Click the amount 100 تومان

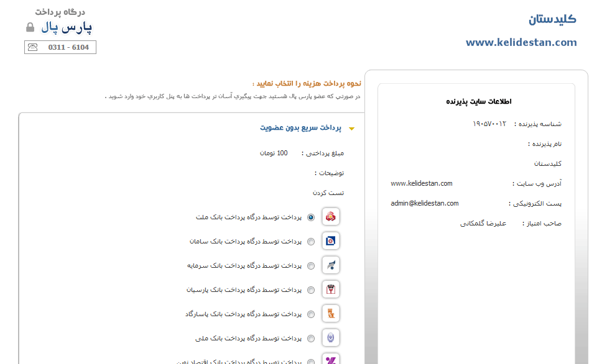[274, 153]
